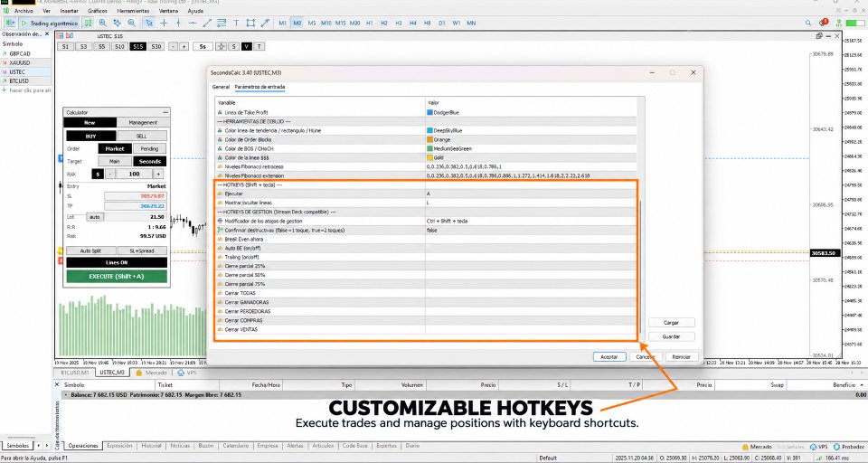Open the Gráficos menu
Viewport: 868px width, 463px height.
point(98,11)
